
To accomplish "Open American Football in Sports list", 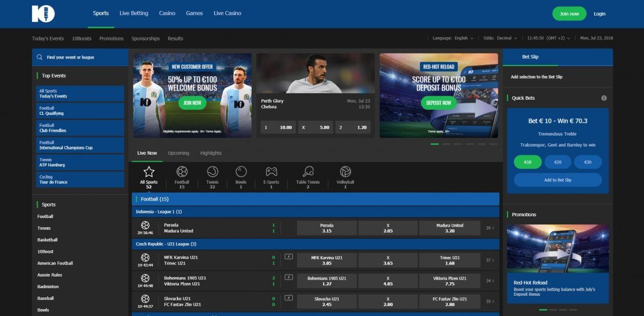I will [x=55, y=263].
